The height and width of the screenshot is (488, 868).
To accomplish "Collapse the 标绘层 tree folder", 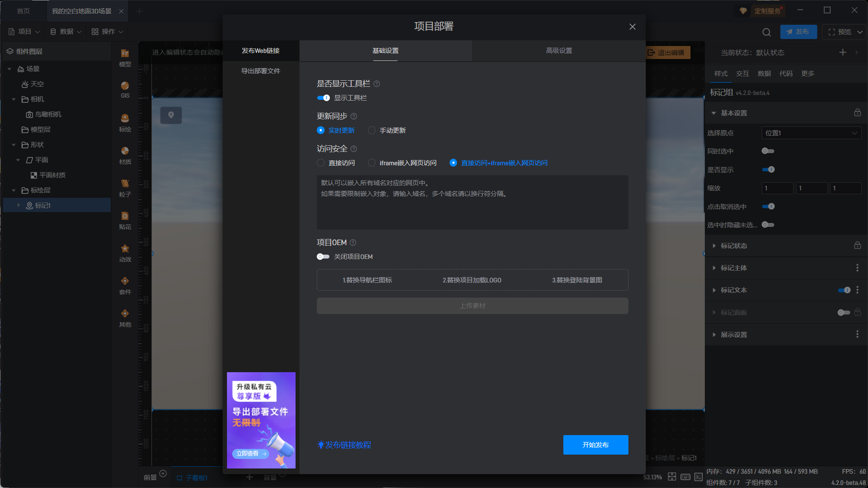I will pos(14,190).
